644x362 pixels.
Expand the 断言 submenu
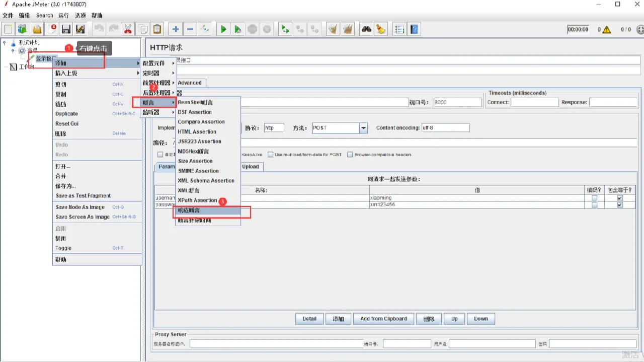pos(158,103)
